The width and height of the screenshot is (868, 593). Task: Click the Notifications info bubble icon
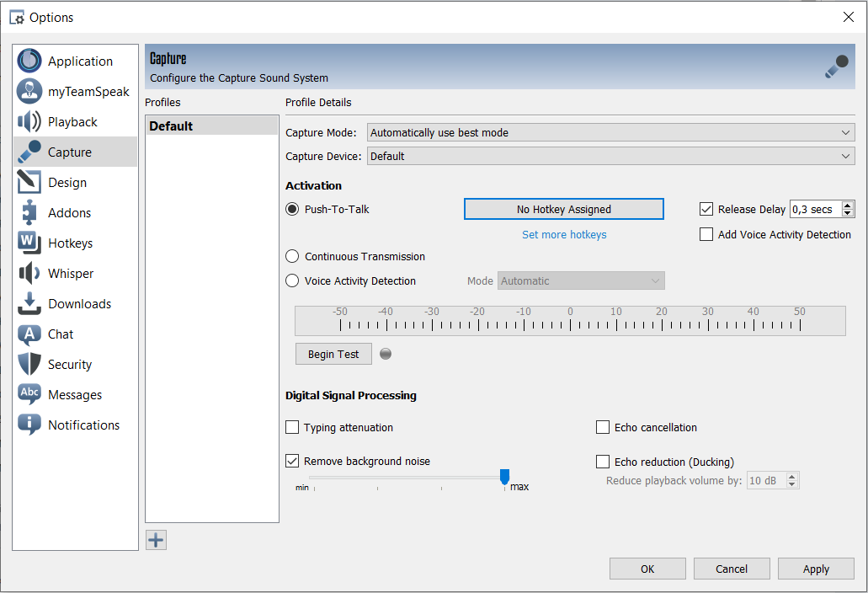[29, 425]
